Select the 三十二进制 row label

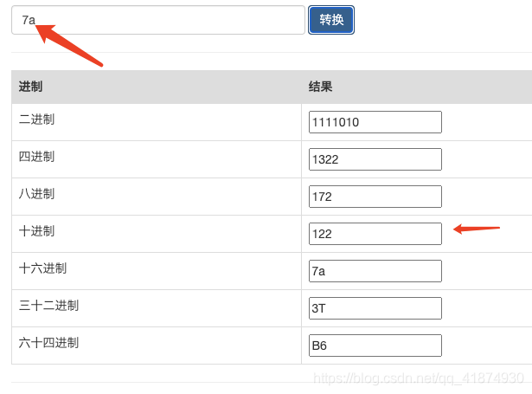point(48,306)
